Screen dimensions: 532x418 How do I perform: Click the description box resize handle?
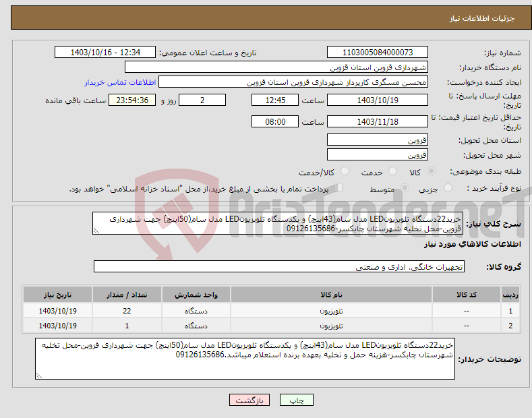[x=96, y=231]
